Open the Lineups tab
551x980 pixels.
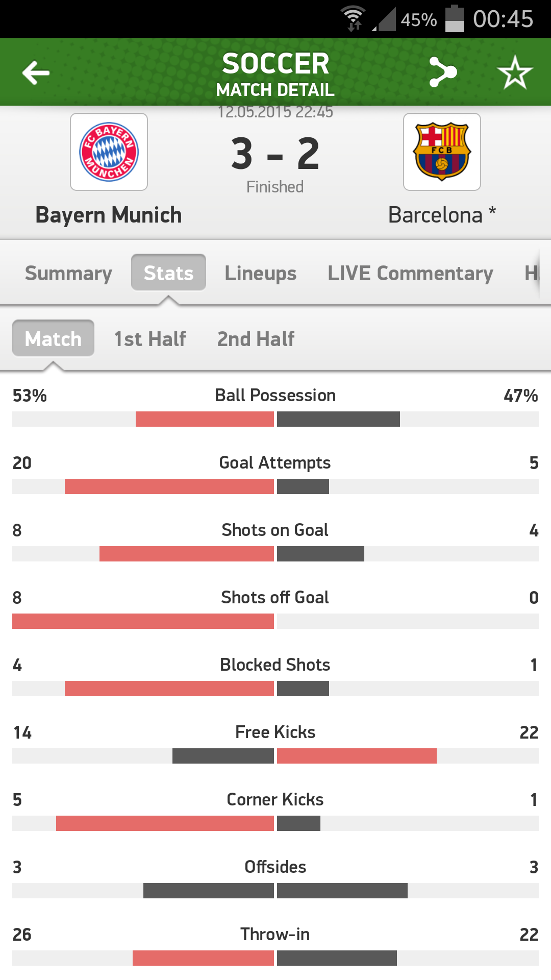pos(260,273)
